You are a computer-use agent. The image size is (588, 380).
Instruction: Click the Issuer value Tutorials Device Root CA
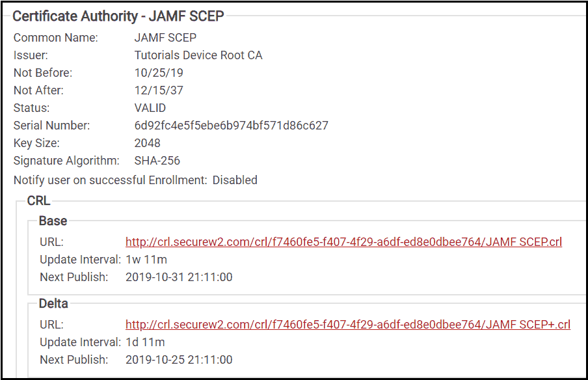coord(198,55)
